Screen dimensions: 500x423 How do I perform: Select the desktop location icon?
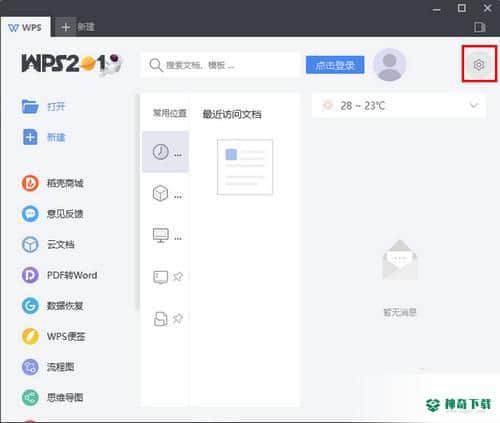click(x=160, y=277)
